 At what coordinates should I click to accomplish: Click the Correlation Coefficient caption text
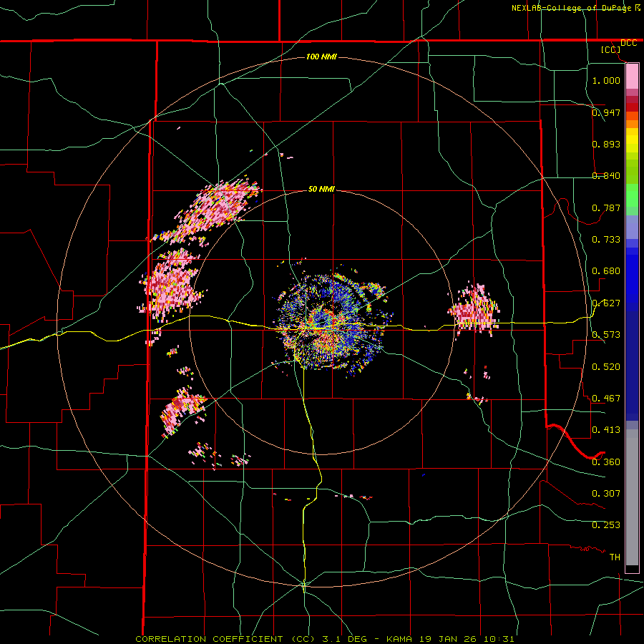(x=324, y=639)
